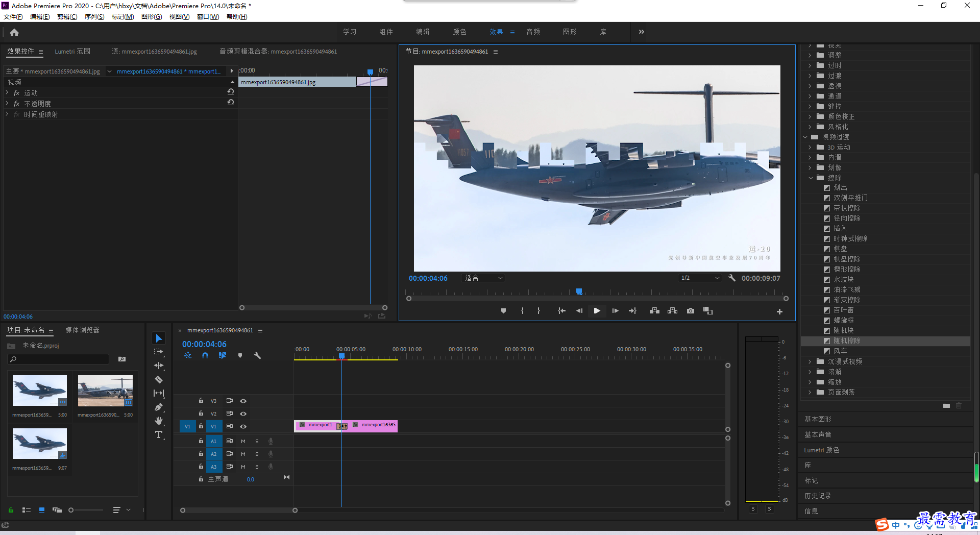Show more workspaces with double chevron
The width and height of the screenshot is (980, 535).
[642, 32]
